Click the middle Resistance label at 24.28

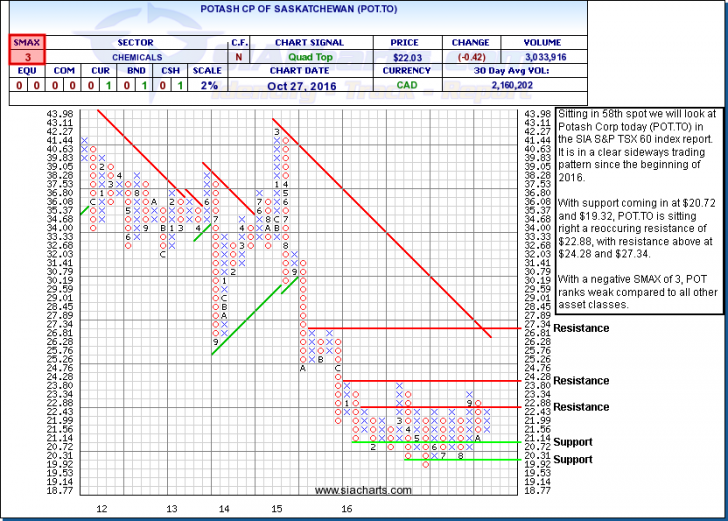click(x=581, y=381)
